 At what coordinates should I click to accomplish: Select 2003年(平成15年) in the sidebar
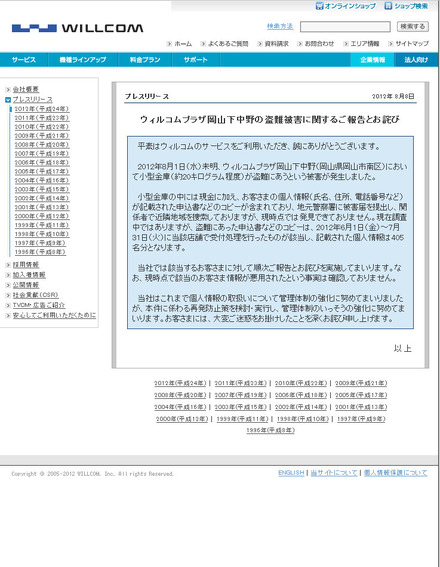tap(42, 189)
